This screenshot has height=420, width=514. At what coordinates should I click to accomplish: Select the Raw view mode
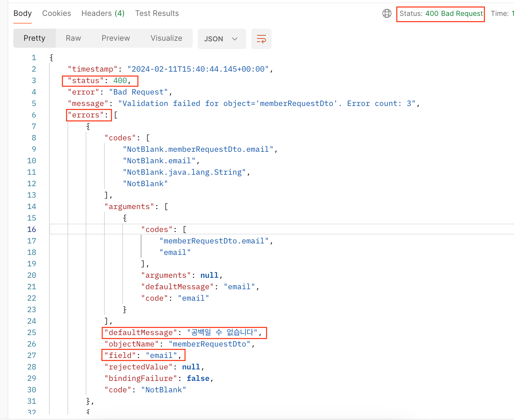tap(73, 38)
